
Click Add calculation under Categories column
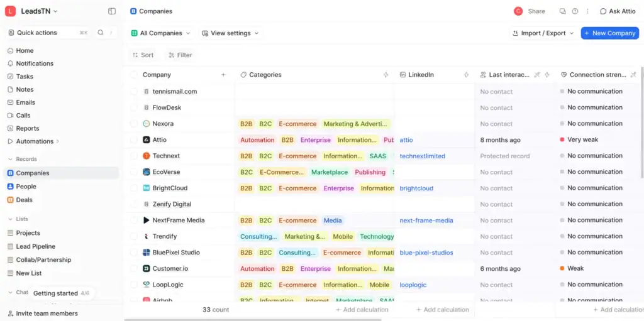[x=362, y=310]
